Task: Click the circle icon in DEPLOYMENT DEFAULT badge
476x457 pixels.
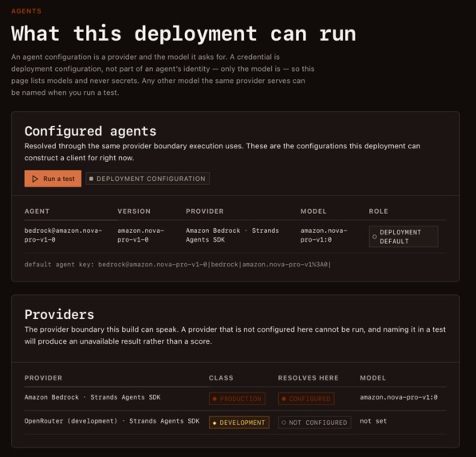Action: point(375,237)
